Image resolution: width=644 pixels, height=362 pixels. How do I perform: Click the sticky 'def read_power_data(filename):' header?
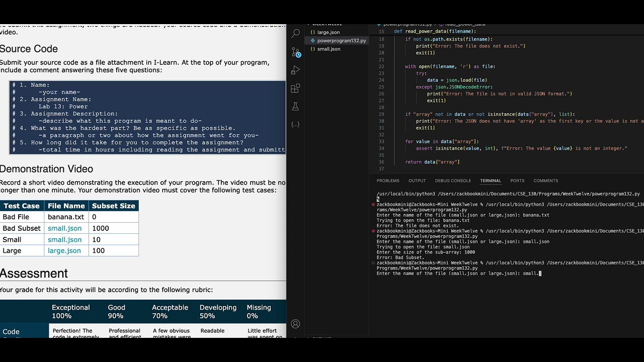click(x=435, y=31)
